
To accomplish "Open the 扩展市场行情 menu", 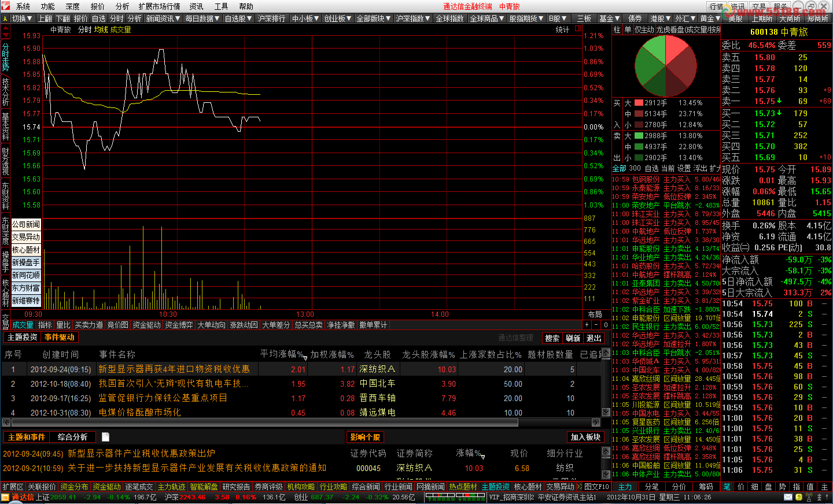I will click(159, 6).
